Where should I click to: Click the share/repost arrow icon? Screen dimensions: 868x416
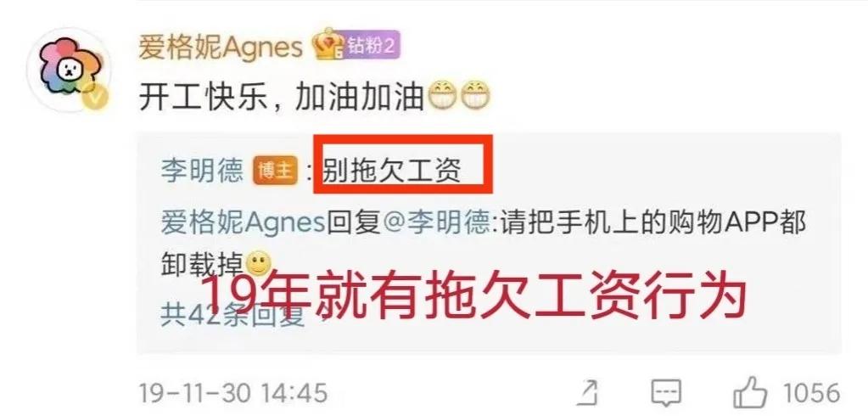(x=588, y=393)
